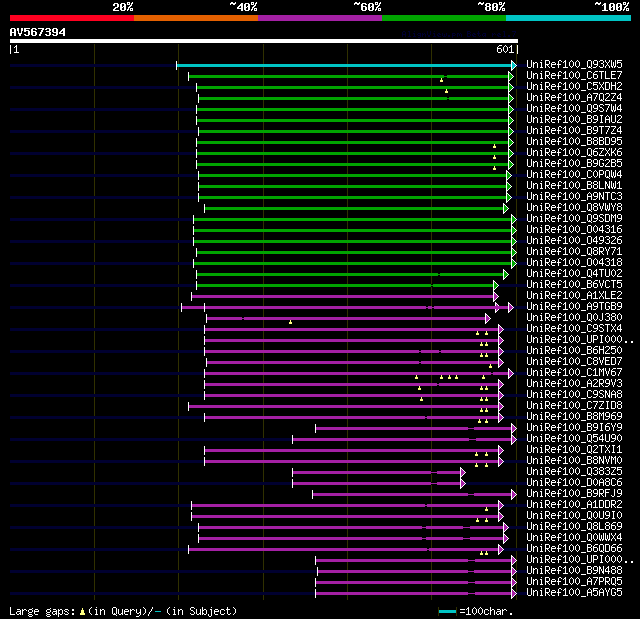640x619 pixels.
Task: Click UniRef100_C8VED7 label
Action: [x=574, y=362]
